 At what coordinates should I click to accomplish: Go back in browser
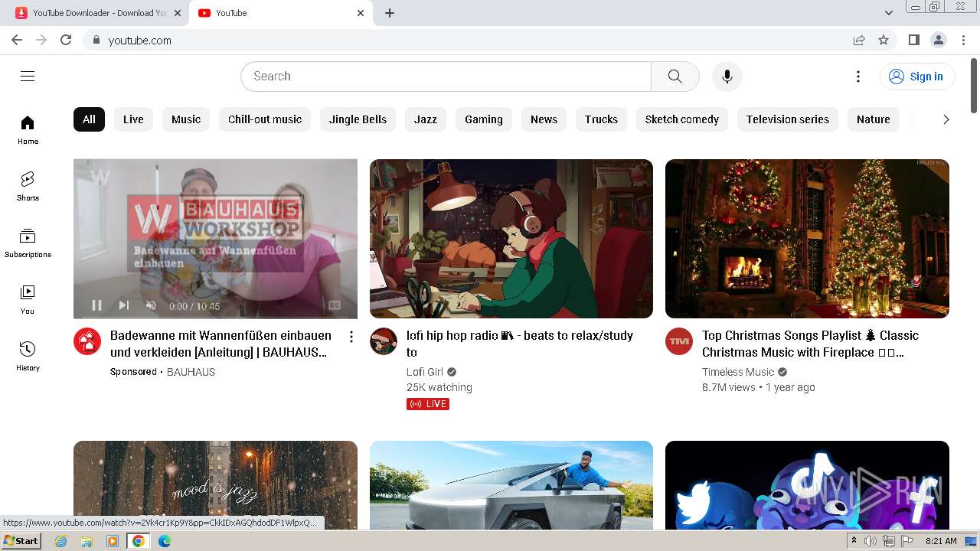pyautogui.click(x=17, y=40)
